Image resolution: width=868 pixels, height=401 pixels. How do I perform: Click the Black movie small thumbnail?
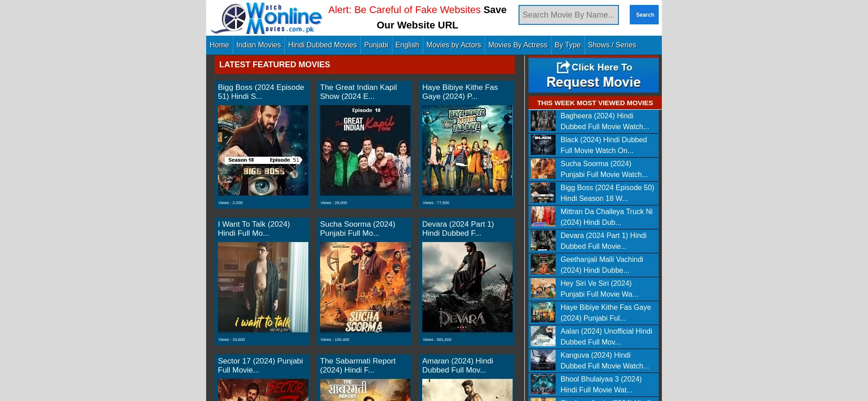tap(543, 145)
